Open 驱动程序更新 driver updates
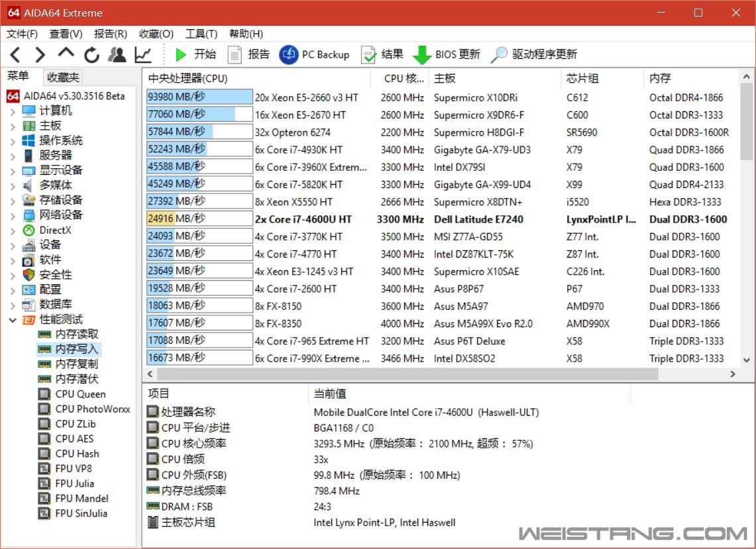This screenshot has height=549, width=756. [x=534, y=54]
